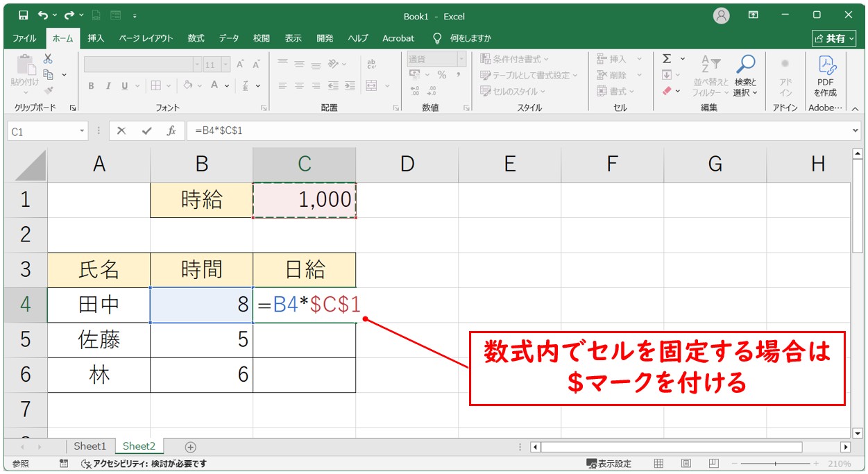868x474 pixels.
Task: Switch to the Sheet1 tab
Action: pos(90,446)
